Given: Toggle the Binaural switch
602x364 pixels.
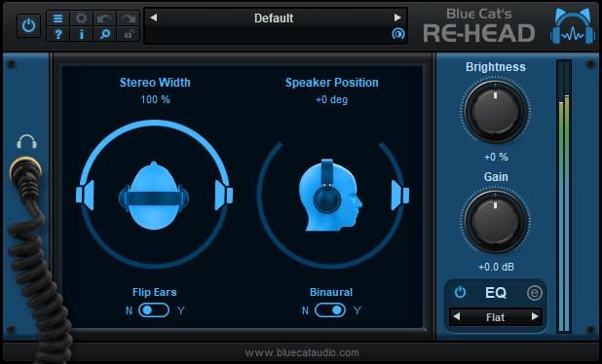Looking at the screenshot, I should (330, 310).
